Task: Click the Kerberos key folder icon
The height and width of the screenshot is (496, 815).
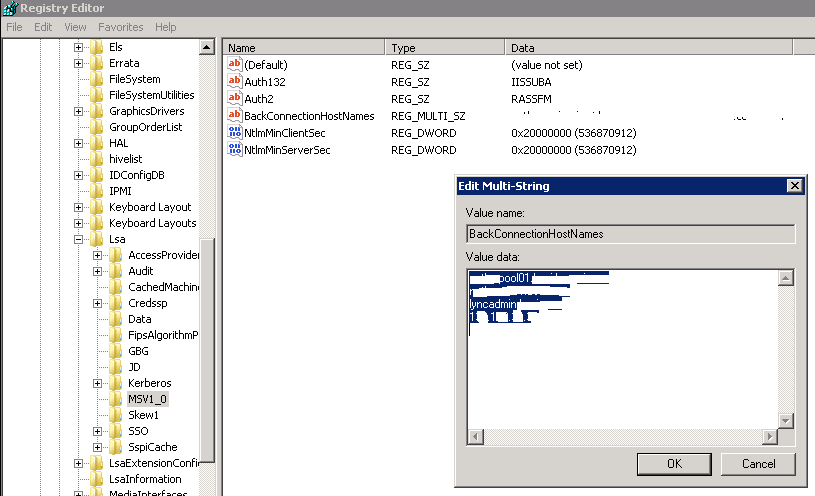Action: [117, 383]
